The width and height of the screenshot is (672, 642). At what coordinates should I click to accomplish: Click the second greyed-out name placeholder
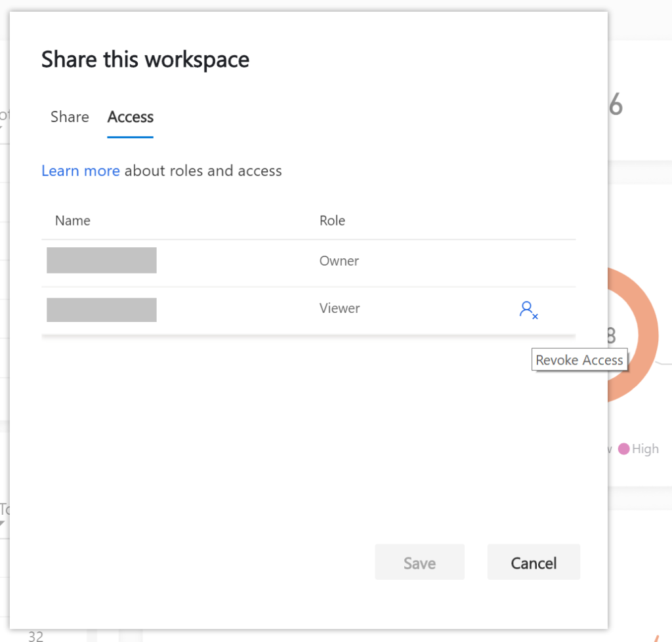(101, 309)
